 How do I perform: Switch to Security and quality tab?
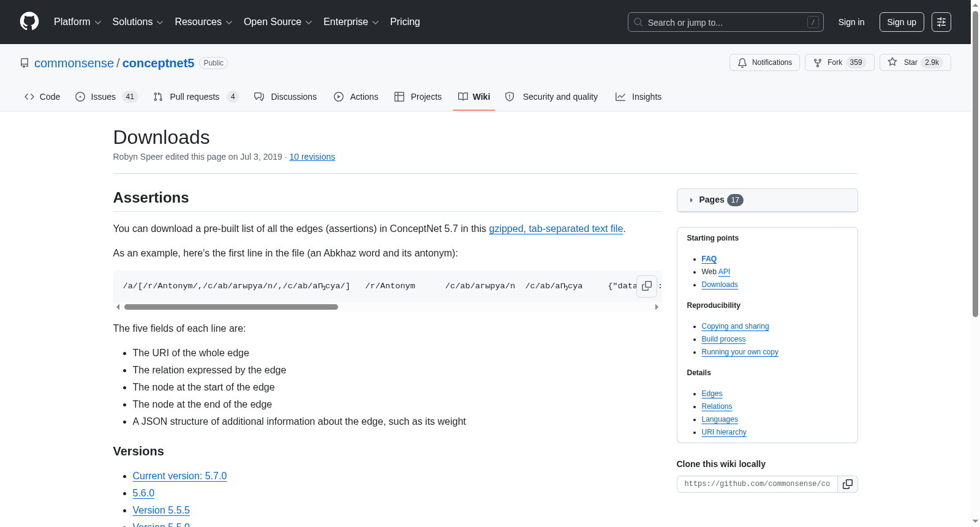(551, 97)
